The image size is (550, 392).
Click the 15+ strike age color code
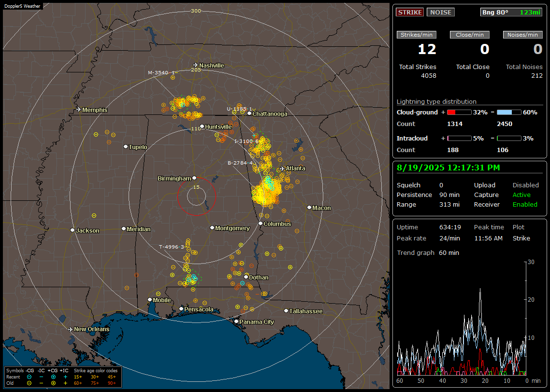point(78,377)
